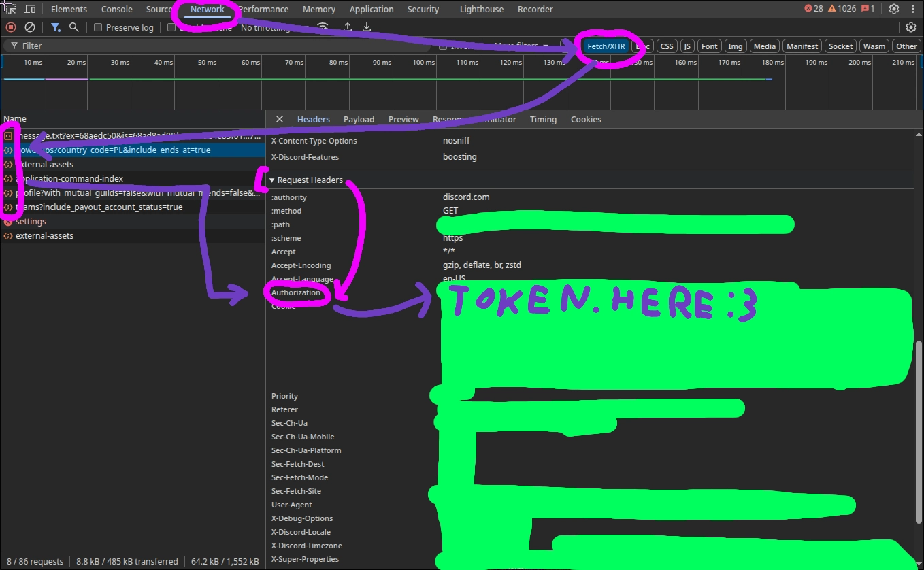This screenshot has height=570, width=924.
Task: Click the export HAR download arrow icon
Action: (367, 27)
